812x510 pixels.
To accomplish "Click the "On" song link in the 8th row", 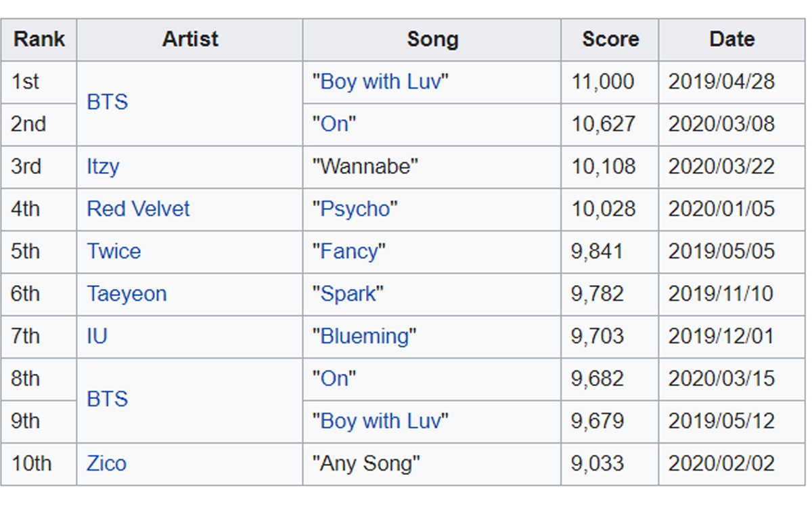I will click(x=335, y=379).
